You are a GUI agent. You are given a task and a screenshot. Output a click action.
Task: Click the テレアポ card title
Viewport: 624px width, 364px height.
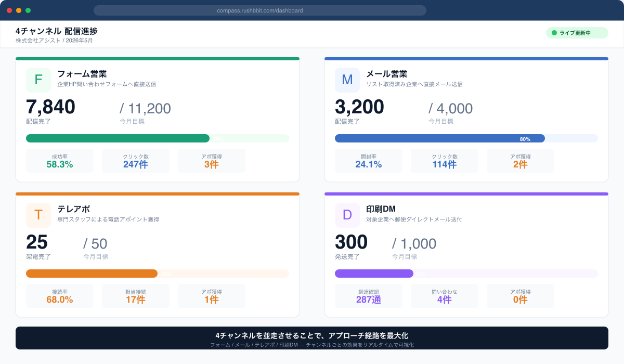74,209
